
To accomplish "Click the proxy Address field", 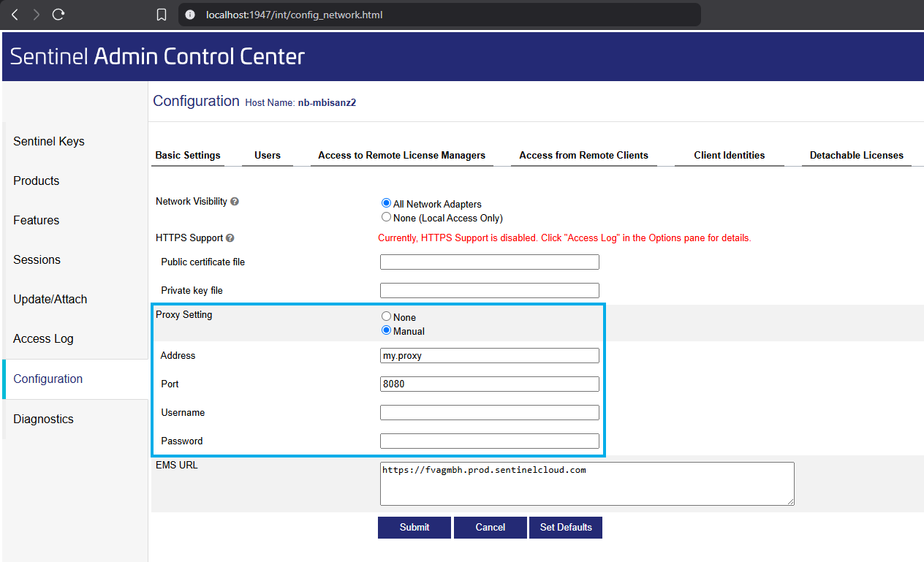I will tap(490, 355).
